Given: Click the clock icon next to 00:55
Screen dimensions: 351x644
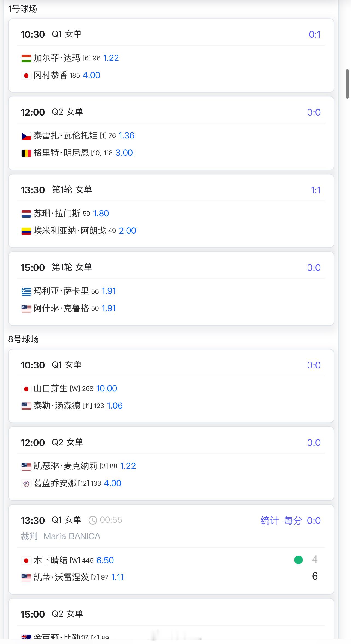Looking at the screenshot, I should tap(93, 520).
